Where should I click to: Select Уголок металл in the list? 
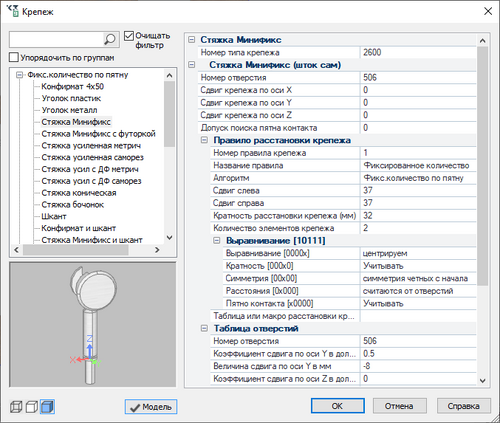click(x=69, y=110)
